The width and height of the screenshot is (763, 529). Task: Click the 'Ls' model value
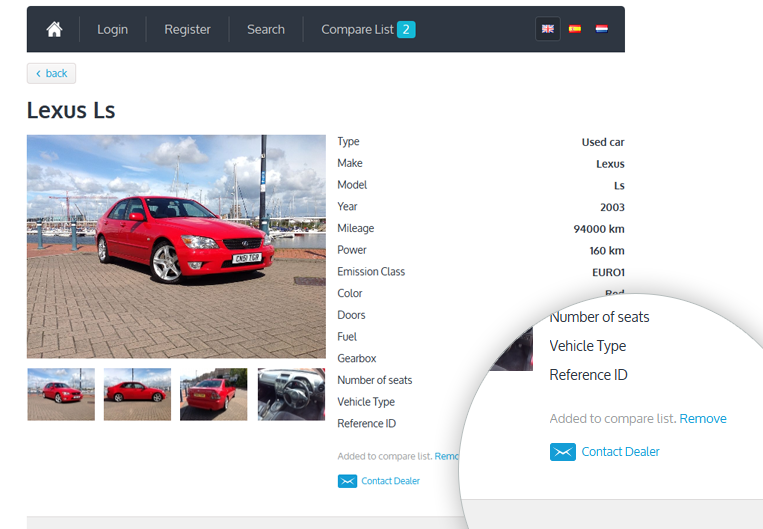619,185
